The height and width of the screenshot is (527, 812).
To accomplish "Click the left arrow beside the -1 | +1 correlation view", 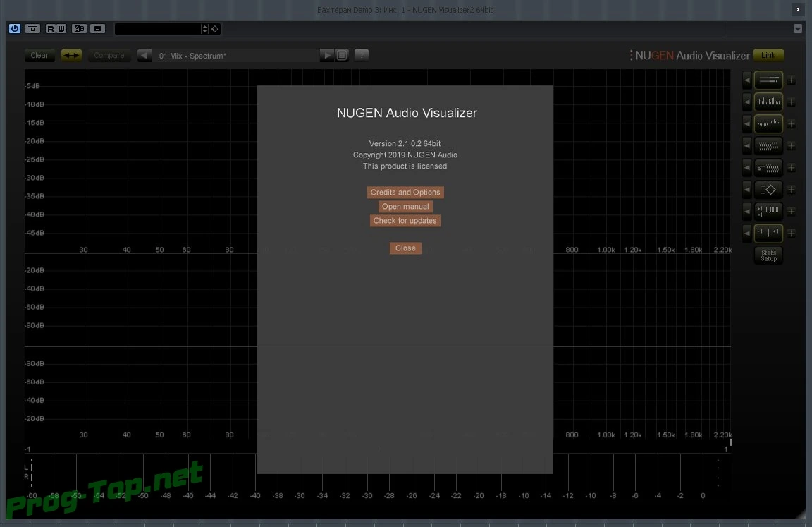I will click(746, 233).
